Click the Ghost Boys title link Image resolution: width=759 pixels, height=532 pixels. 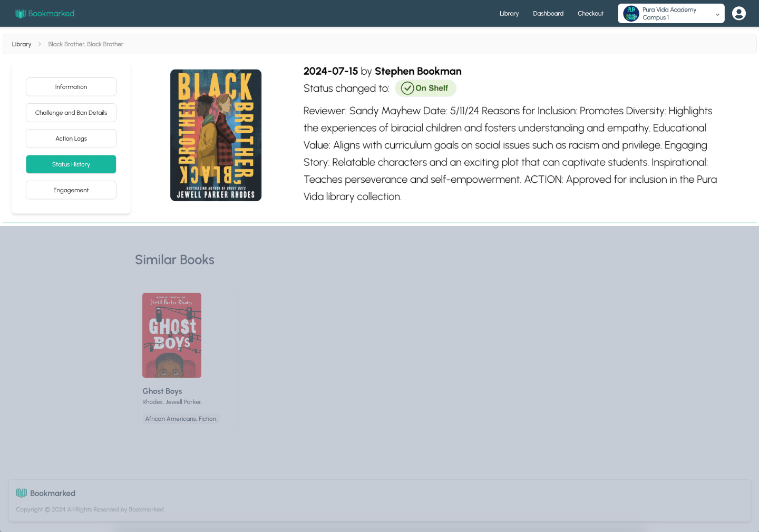point(162,391)
